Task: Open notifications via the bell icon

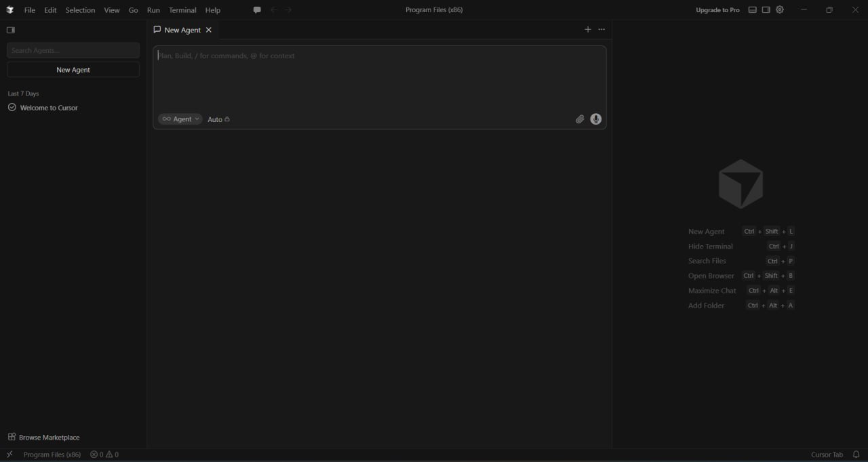Action: coord(856,455)
